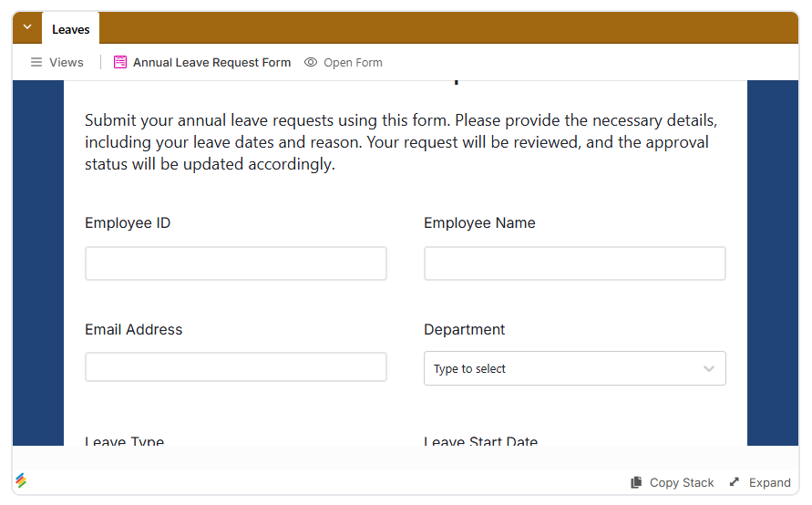The width and height of the screenshot is (812, 505).
Task: Open the Department Type to select combo box
Action: [574, 368]
